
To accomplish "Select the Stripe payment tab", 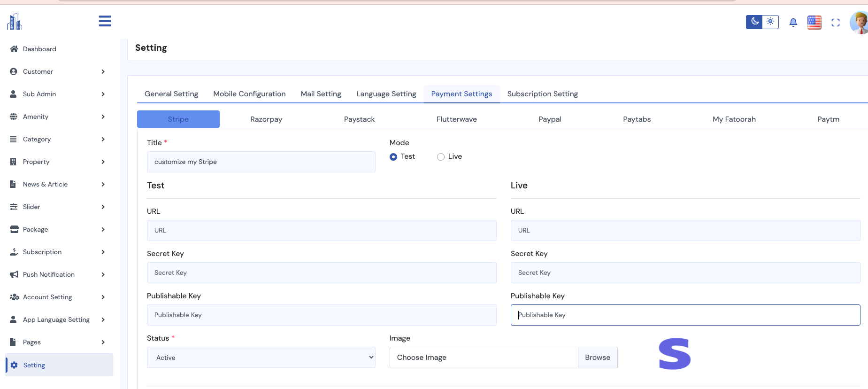I will (178, 119).
